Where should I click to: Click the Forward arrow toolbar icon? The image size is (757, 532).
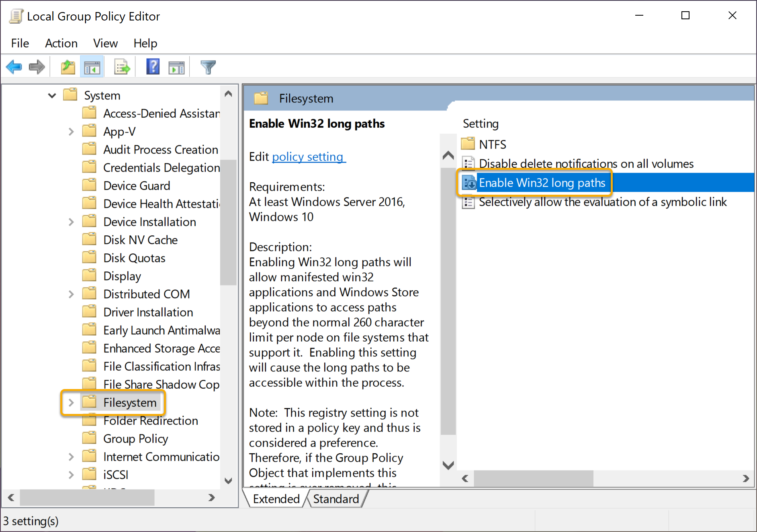[37, 67]
